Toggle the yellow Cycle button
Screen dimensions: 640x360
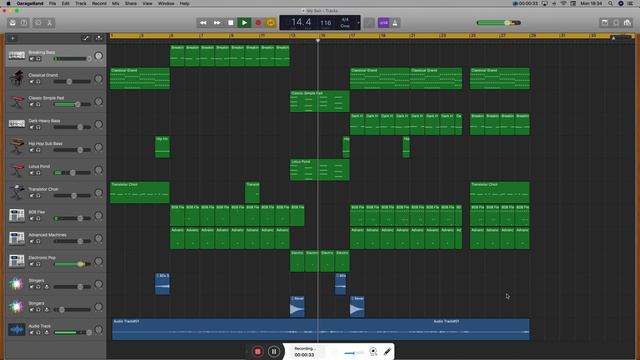[x=271, y=23]
